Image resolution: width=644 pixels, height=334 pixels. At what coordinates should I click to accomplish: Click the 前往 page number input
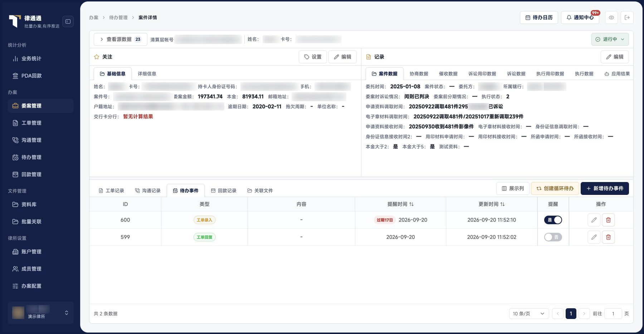click(x=613, y=314)
